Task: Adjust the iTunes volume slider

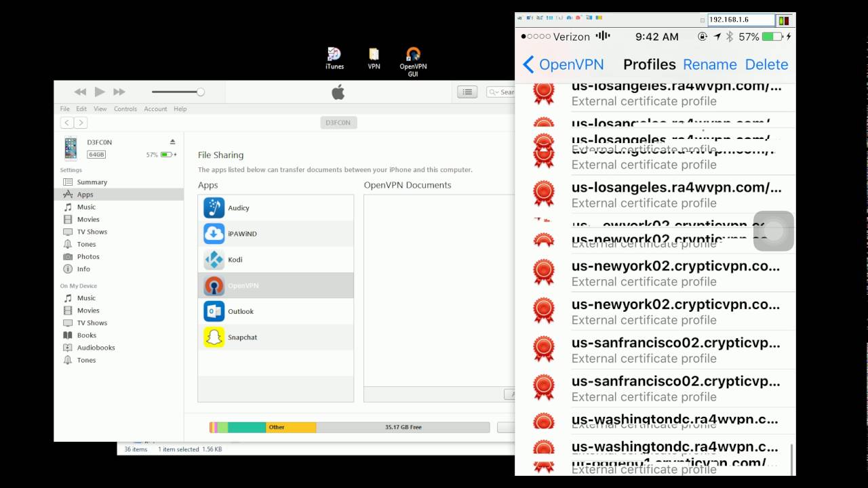Action: point(178,91)
